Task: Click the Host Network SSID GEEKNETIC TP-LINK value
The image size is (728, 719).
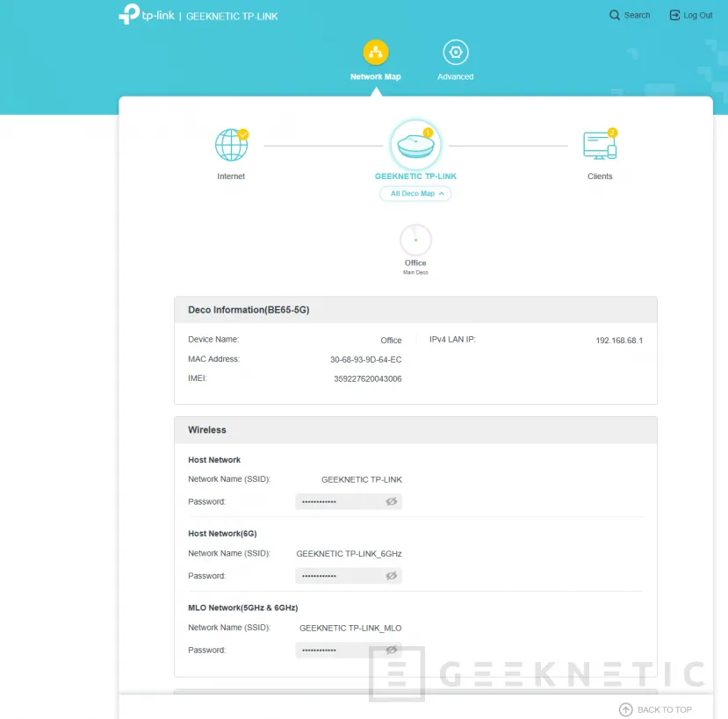Action: tap(362, 479)
